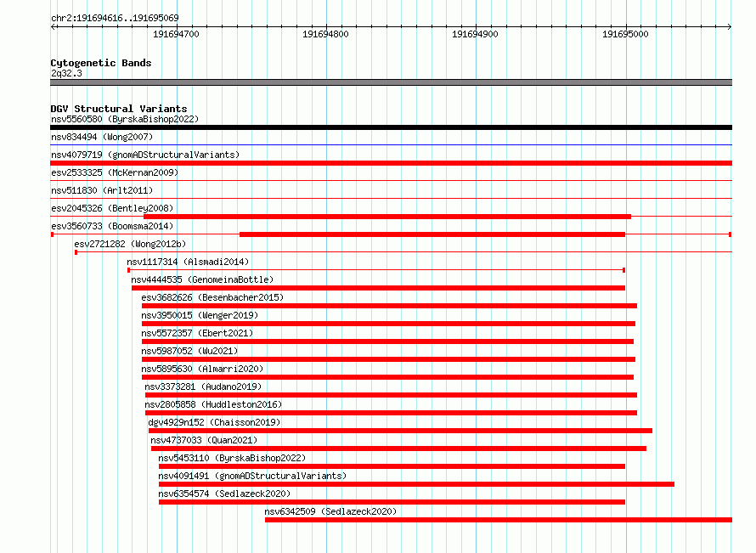The width and height of the screenshot is (756, 553).
Task: Click the nsv834494 (Wong2007) label
Action: 102,137
